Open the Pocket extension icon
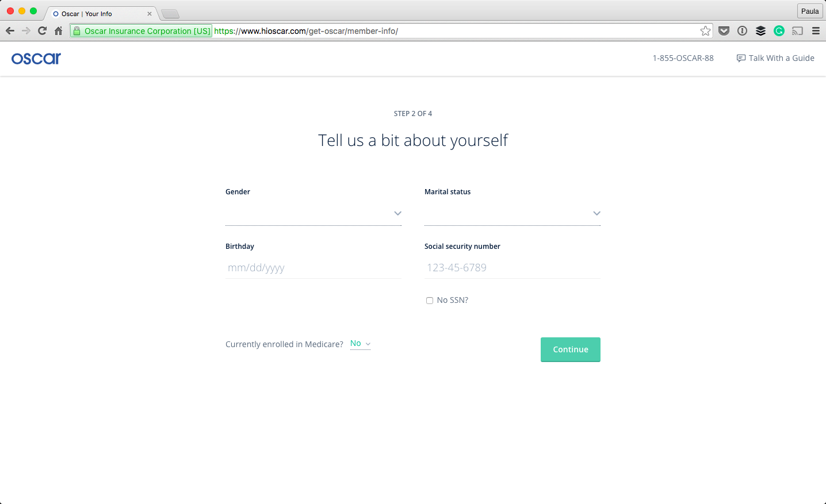The image size is (826, 504). (724, 31)
